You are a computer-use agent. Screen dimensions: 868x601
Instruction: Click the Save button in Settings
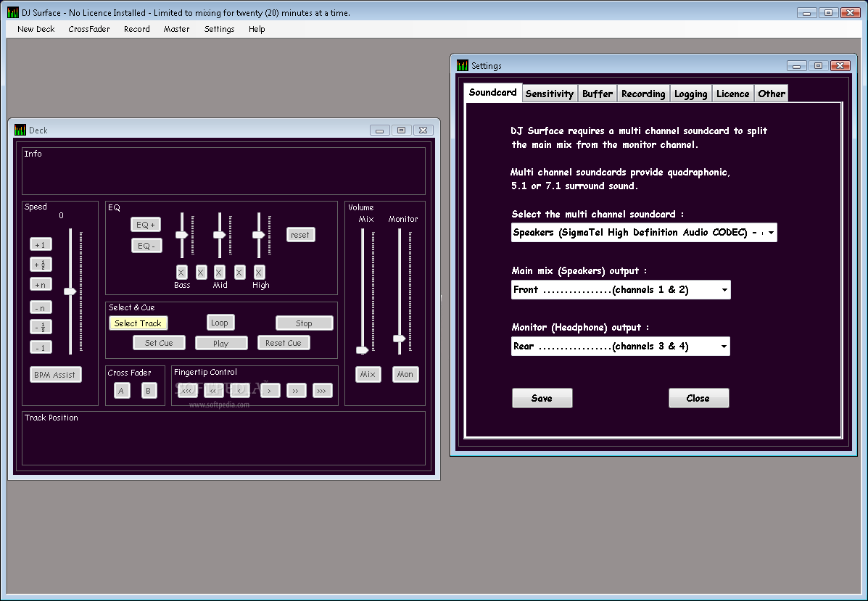click(x=542, y=399)
